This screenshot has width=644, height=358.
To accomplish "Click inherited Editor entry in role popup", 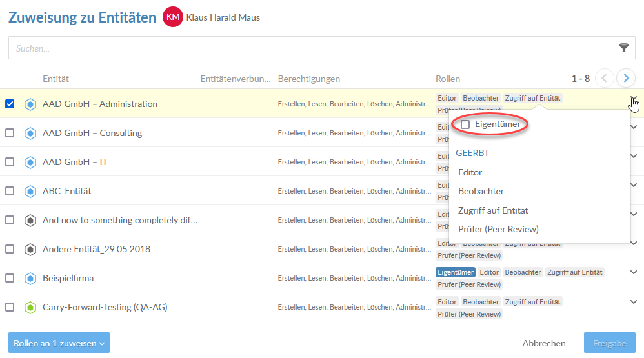I will pyautogui.click(x=470, y=172).
